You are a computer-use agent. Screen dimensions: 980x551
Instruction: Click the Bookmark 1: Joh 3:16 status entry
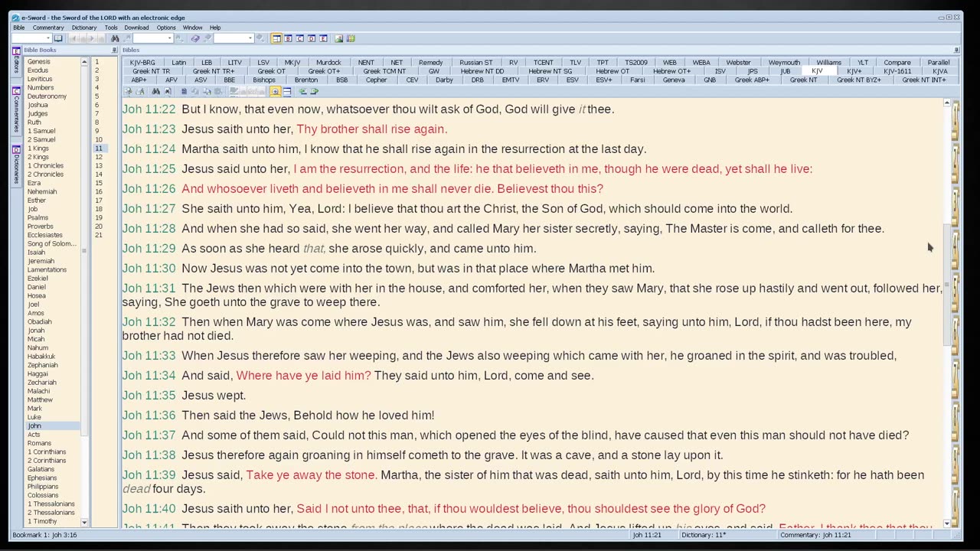[44, 535]
